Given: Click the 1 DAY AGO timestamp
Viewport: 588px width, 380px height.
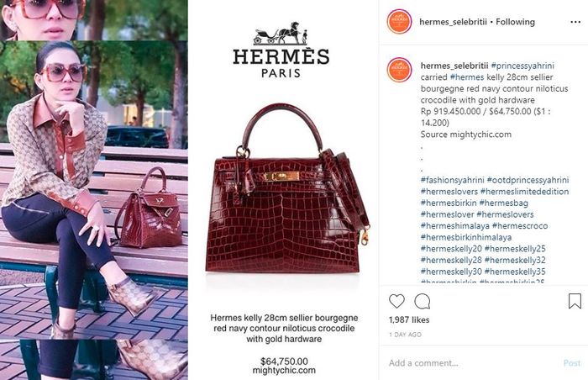Looking at the screenshot, I should point(405,335).
